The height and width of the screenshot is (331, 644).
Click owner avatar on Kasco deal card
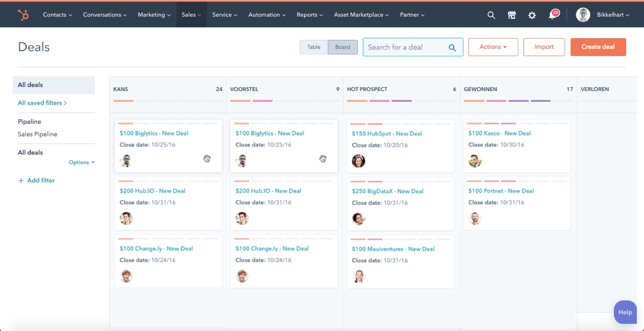475,161
